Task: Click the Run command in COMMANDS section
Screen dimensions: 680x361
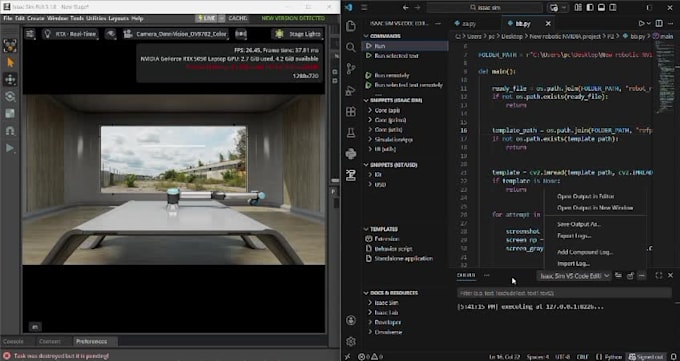Action: [405, 46]
